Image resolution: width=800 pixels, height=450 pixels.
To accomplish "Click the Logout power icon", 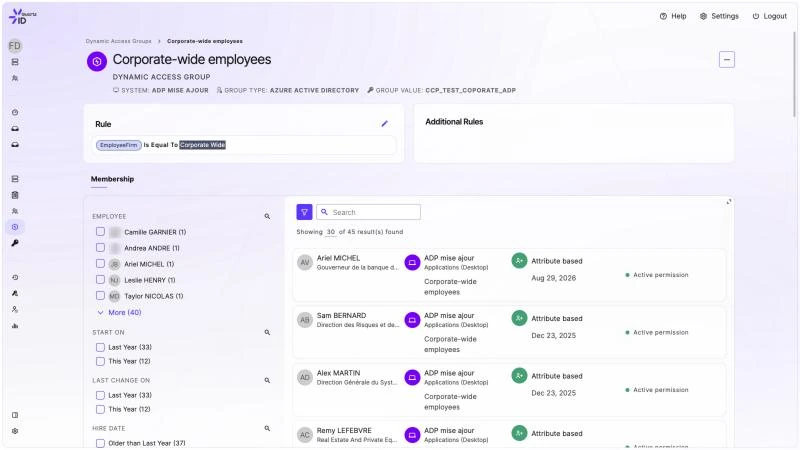I will 756,16.
